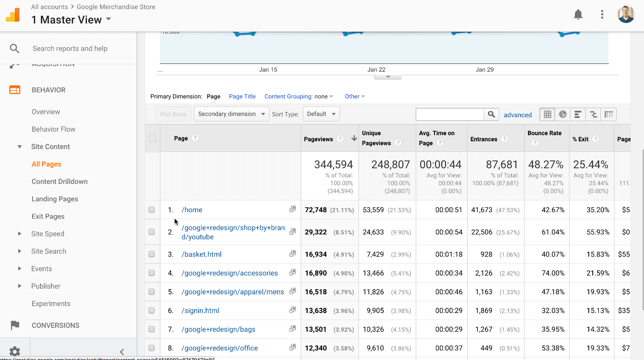Click the search magnifier in sidebar
Image resolution: width=644 pixels, height=360 pixels.
point(15,49)
